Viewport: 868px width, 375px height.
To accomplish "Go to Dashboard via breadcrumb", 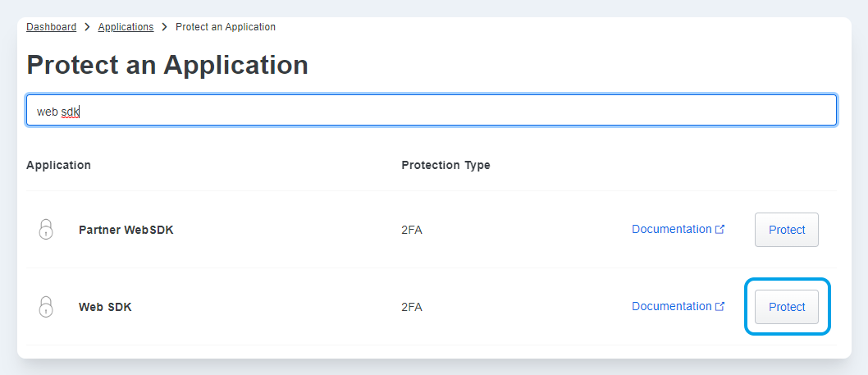I will 51,27.
